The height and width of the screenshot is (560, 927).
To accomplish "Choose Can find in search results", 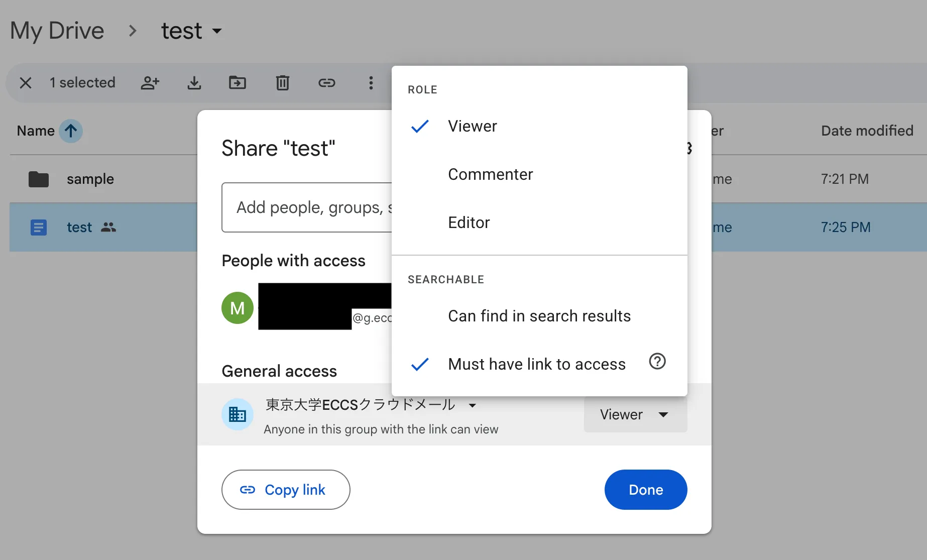I will click(539, 316).
